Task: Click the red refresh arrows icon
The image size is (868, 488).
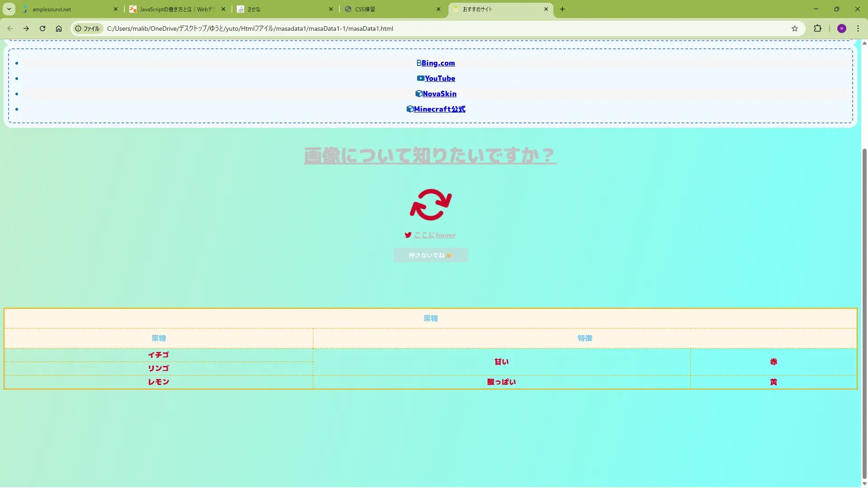Action: tap(430, 205)
